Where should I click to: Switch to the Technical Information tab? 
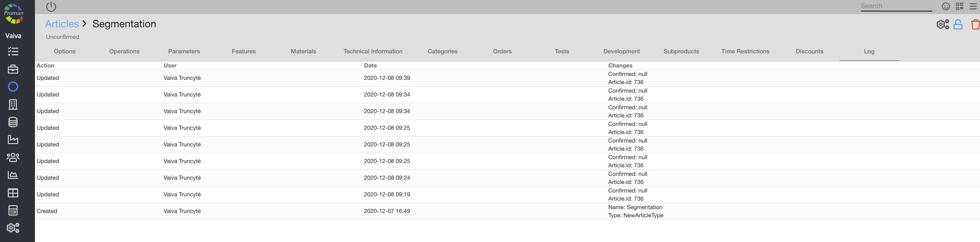coord(372,51)
